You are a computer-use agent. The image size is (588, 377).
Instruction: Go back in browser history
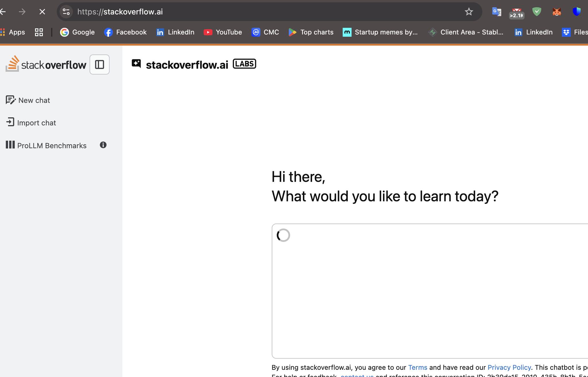pyautogui.click(x=3, y=12)
